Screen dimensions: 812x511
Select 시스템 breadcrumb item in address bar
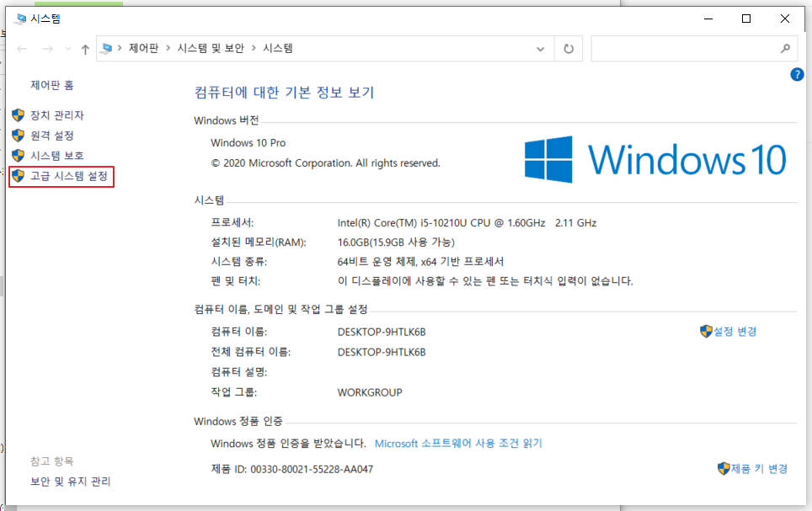(x=278, y=48)
